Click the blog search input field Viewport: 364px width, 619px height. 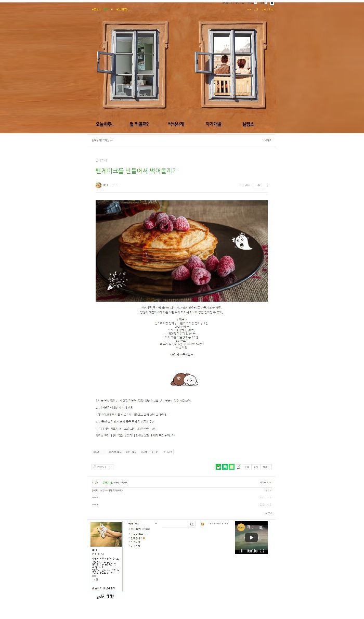175,524
